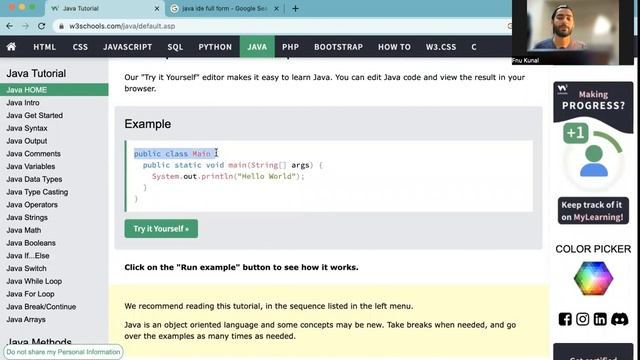This screenshot has height=360, width=640.
Task: Open Java Get Started in sidebar
Action: pyautogui.click(x=54, y=115)
